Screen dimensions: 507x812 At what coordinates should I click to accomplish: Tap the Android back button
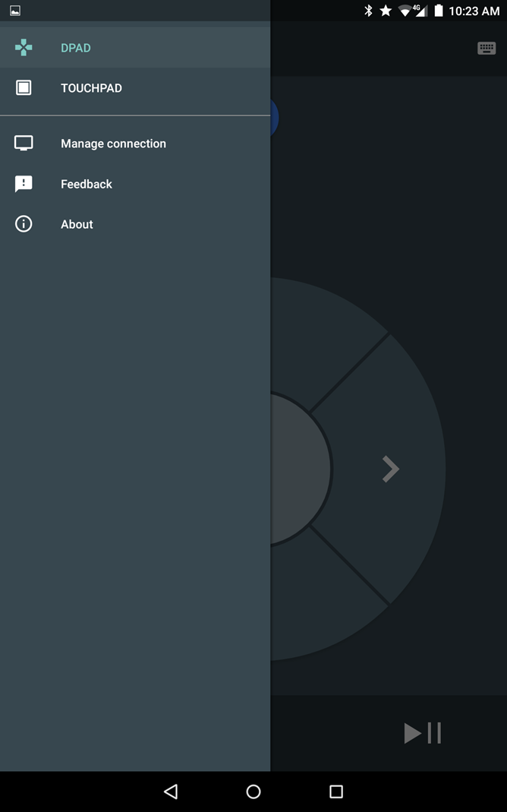coord(171,791)
